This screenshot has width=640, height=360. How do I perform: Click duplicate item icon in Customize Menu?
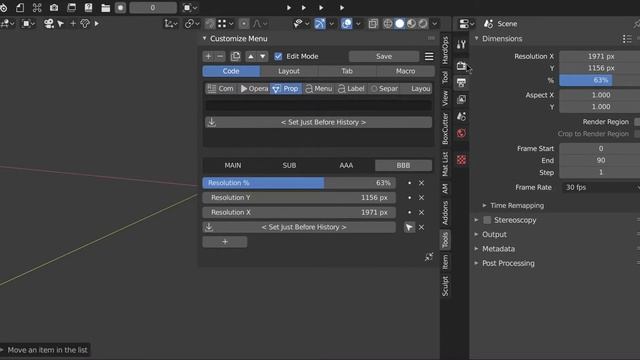pos(236,56)
